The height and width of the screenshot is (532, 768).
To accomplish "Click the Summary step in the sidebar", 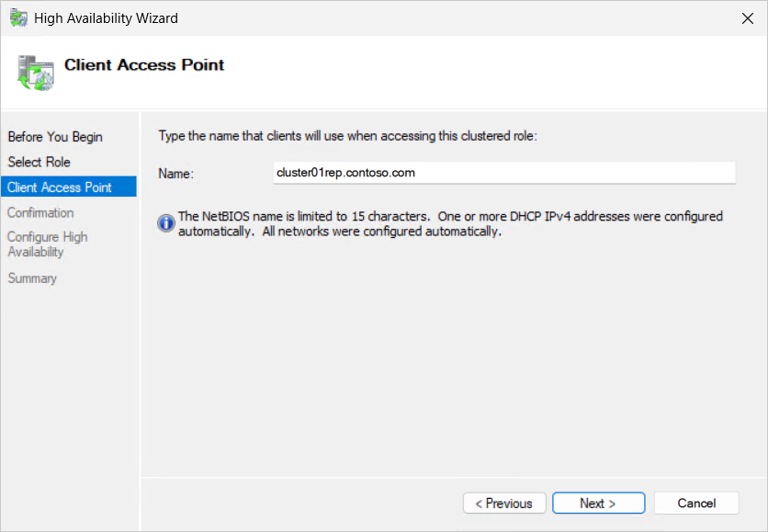I will coord(32,278).
